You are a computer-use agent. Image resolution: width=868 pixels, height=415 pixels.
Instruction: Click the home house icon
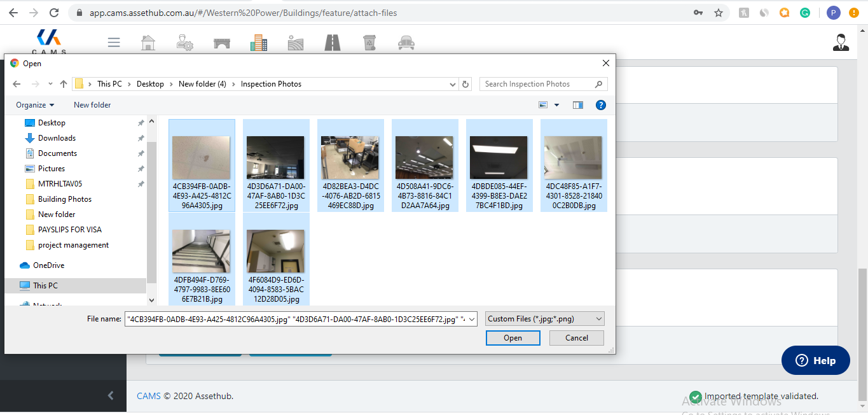pos(148,43)
